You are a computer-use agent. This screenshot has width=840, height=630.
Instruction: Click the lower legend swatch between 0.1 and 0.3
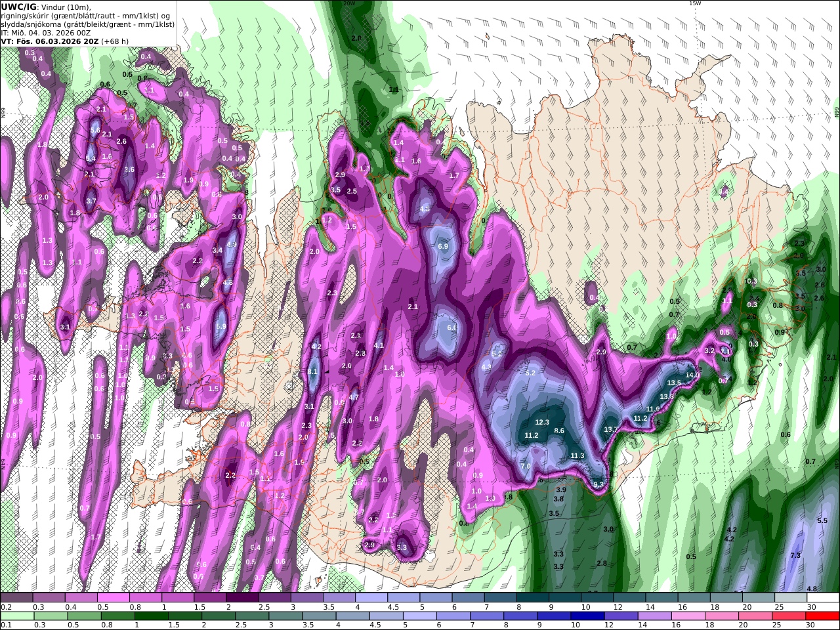click(x=18, y=616)
